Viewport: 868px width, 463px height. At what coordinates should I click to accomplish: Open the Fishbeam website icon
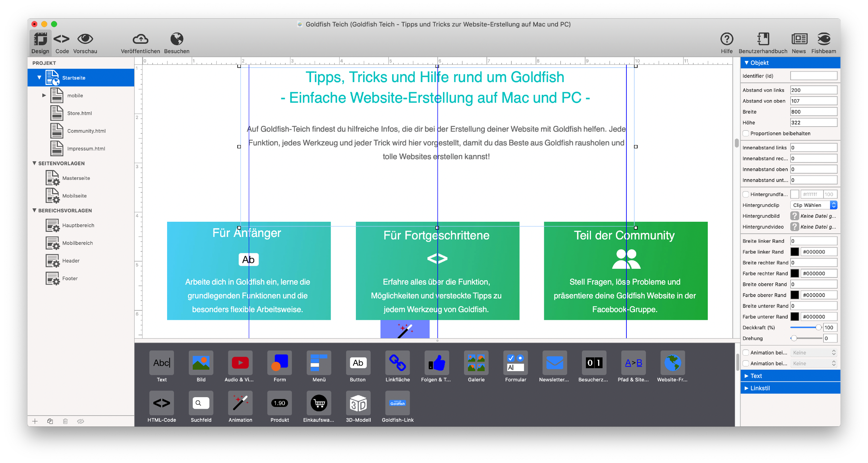point(824,39)
